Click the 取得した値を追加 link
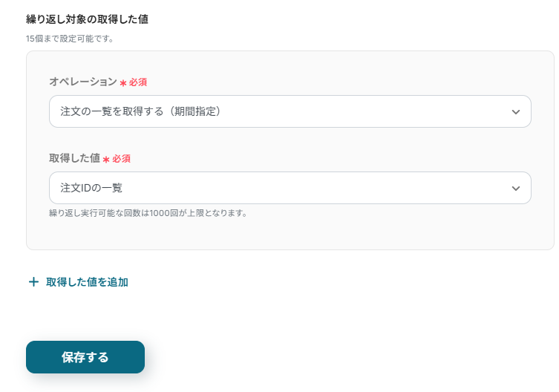This screenshot has width=559, height=392. click(87, 282)
